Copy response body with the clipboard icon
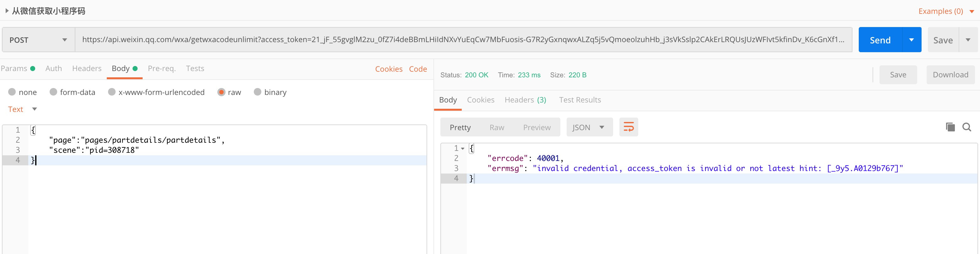 pyautogui.click(x=950, y=127)
